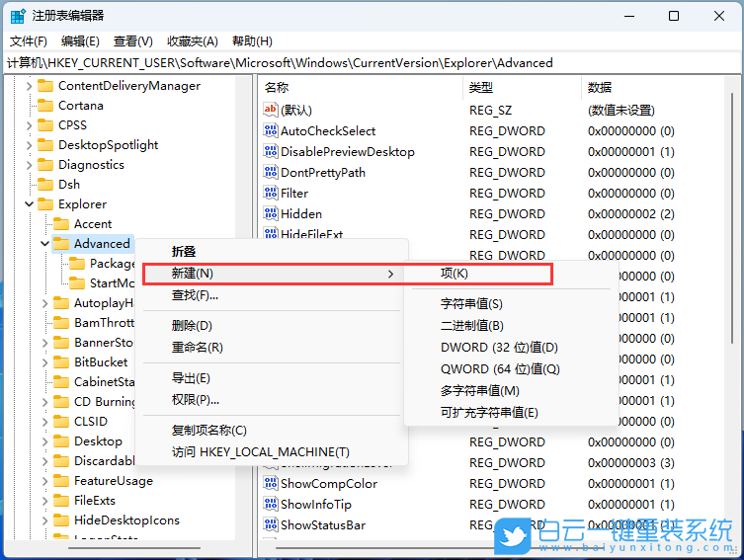The width and height of the screenshot is (744, 560).
Task: Expand the BitBucket tree node
Action: point(45,362)
